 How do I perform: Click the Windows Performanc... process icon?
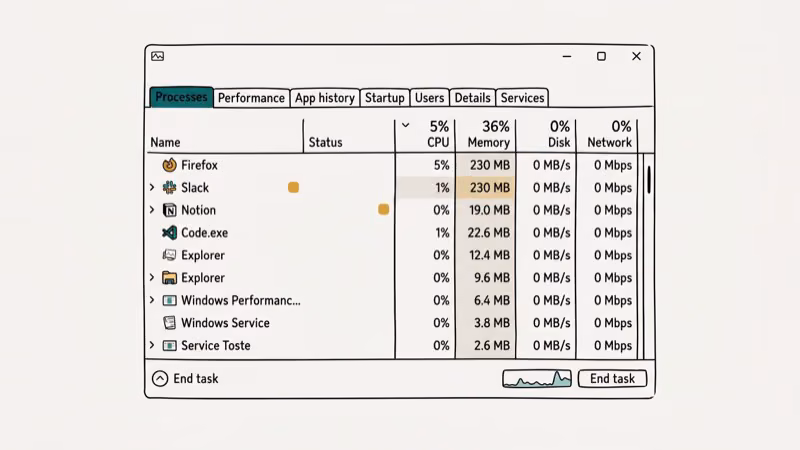(169, 300)
